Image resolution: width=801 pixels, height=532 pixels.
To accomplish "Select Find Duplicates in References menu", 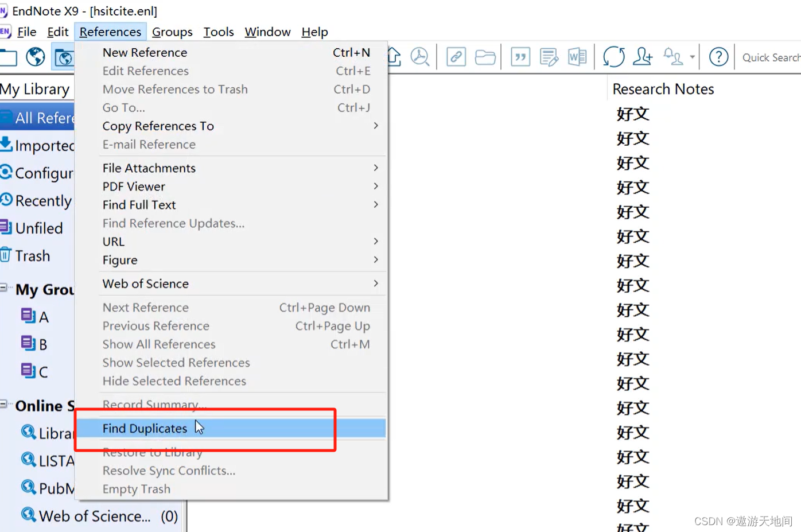I will coord(232,428).
